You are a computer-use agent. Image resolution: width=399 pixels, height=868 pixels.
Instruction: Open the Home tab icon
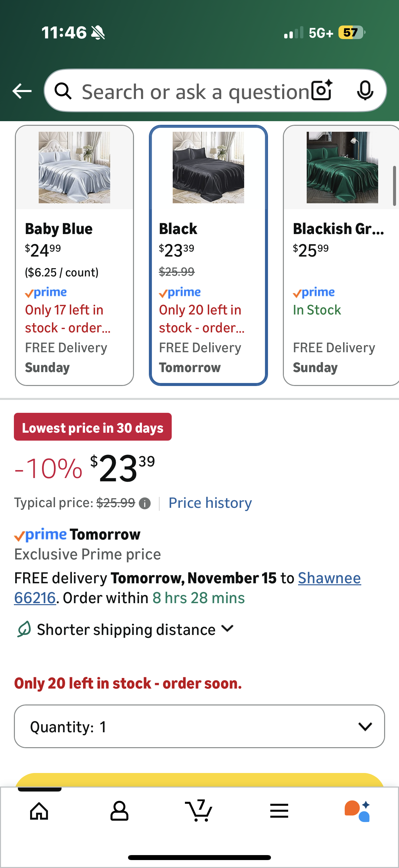coord(39,811)
